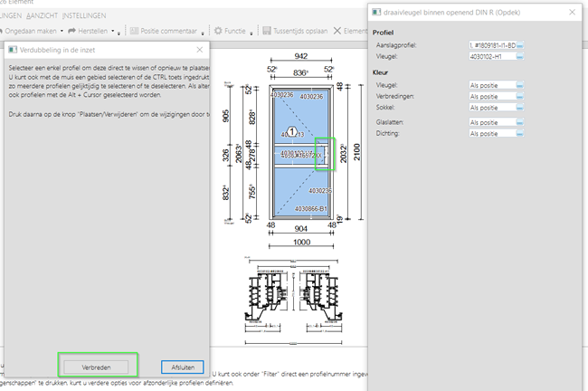588x391 pixels.
Task: Click the Positie commentaar icon
Action: tap(134, 31)
